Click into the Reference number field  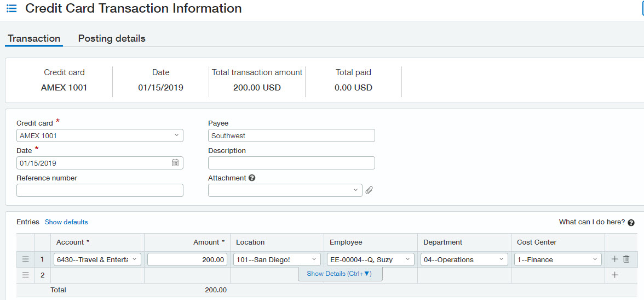point(100,190)
